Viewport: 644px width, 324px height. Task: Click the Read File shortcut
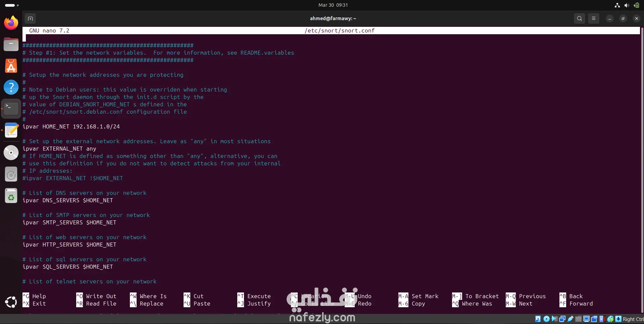(x=96, y=304)
